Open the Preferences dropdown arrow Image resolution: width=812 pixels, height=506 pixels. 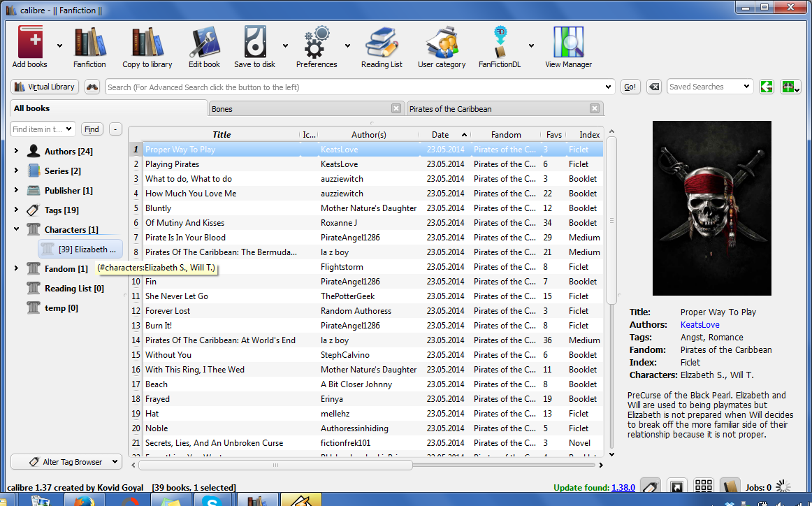[347, 45]
